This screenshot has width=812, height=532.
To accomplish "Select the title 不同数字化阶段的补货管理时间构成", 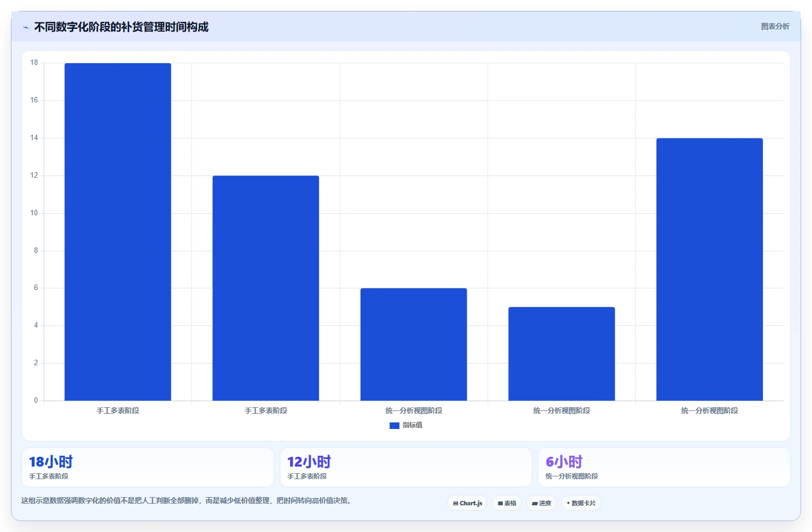I will tap(121, 27).
